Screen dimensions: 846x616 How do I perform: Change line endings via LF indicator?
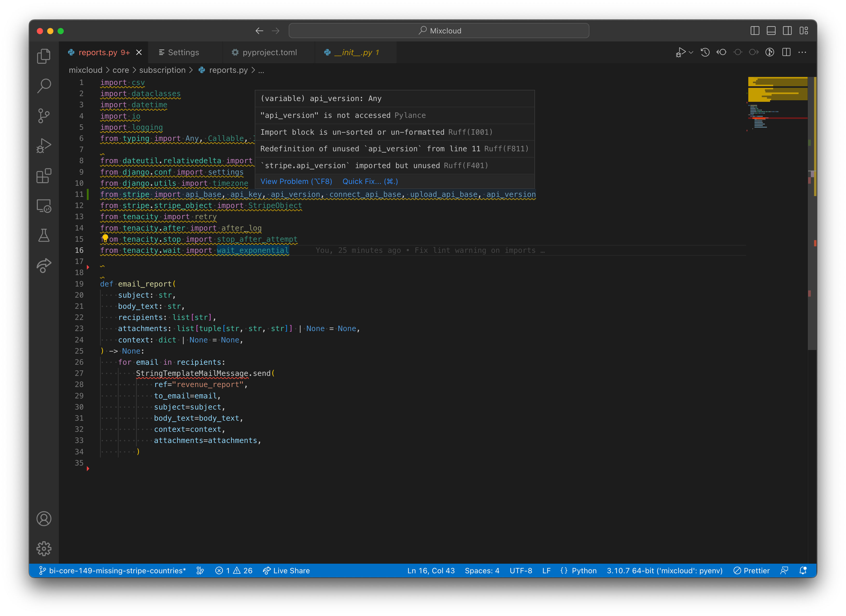pos(546,570)
